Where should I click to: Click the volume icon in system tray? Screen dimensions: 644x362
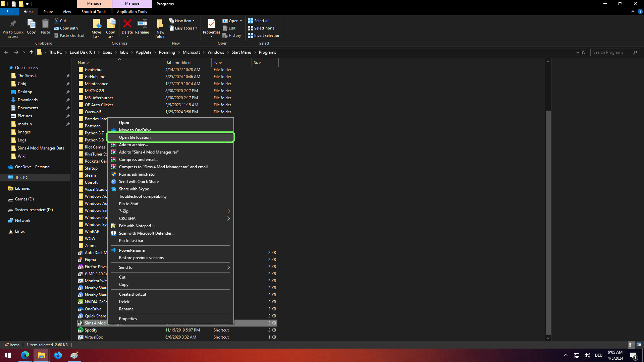(x=587, y=355)
